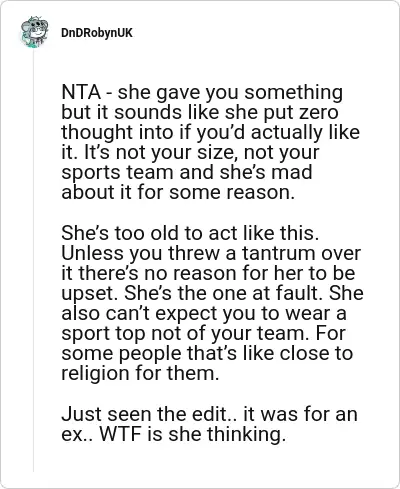The width and height of the screenshot is (400, 489).
Task: Click the text 'ex.. WTF is she thinking.'
Action: (x=173, y=434)
